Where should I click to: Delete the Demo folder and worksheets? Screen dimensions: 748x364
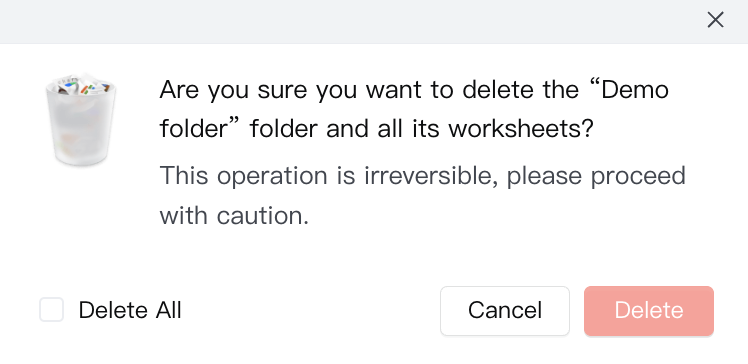tap(649, 311)
